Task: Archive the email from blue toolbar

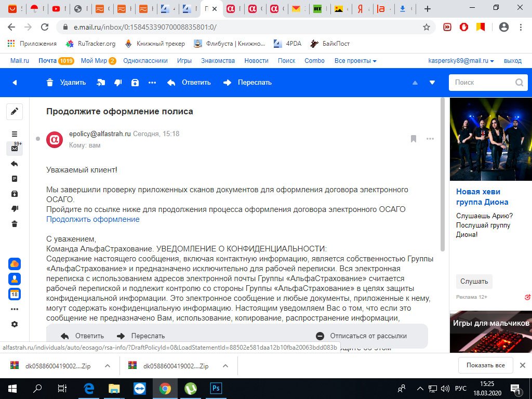Action: (x=135, y=83)
